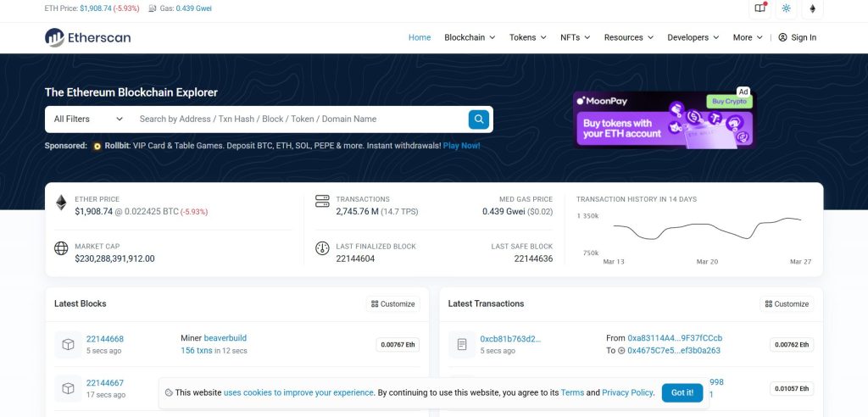Click the document icon for transaction 0xcb81b763d2
Viewport: 868px width, 417px height.
[x=462, y=344]
